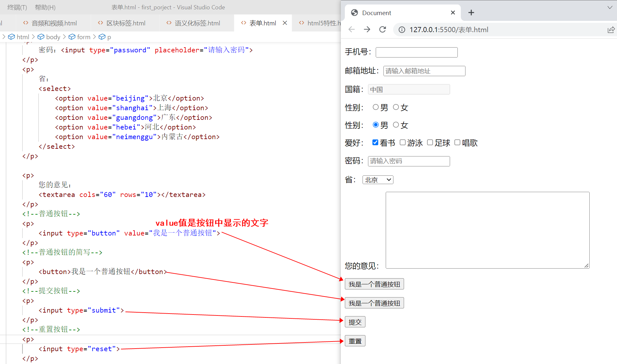The width and height of the screenshot is (617, 364).
Task: Click the 提交 submit button
Action: tap(355, 322)
